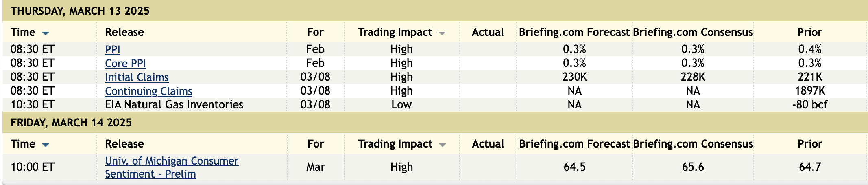868x185 pixels.
Task: Click the Trading Impact sort arrow under Friday
Action: (443, 145)
